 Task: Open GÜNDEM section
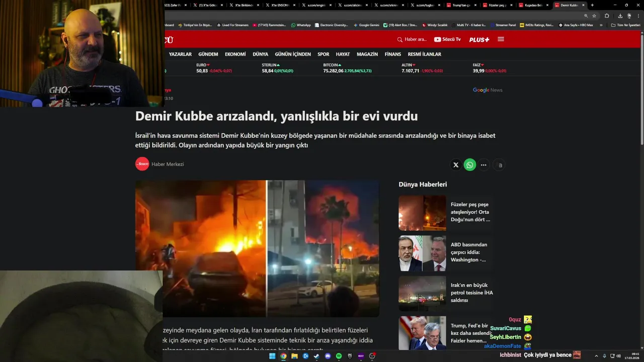208,54
